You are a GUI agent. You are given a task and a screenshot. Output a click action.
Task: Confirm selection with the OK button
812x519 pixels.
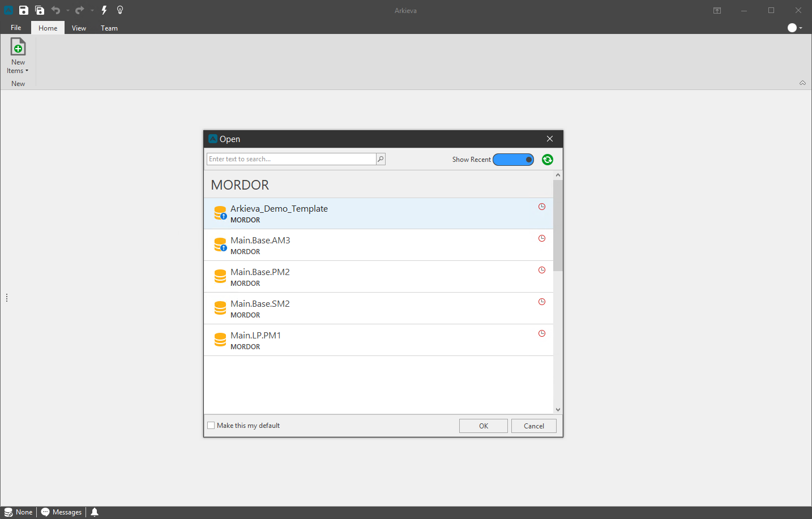484,426
